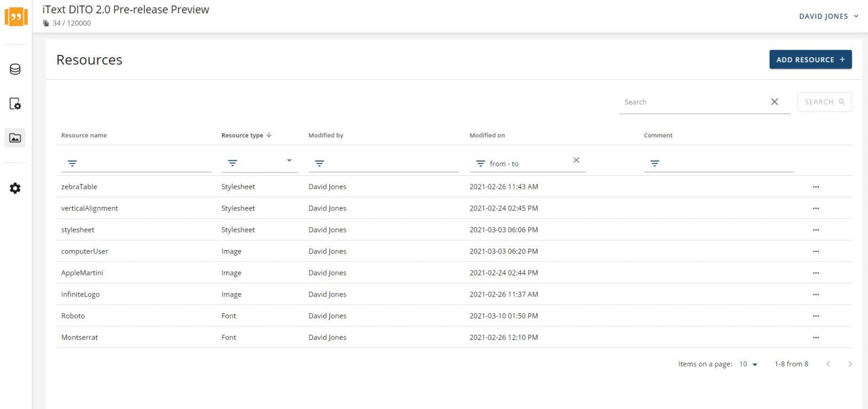Open the templates section from the sidebar
This screenshot has width=868, height=409.
[x=15, y=104]
